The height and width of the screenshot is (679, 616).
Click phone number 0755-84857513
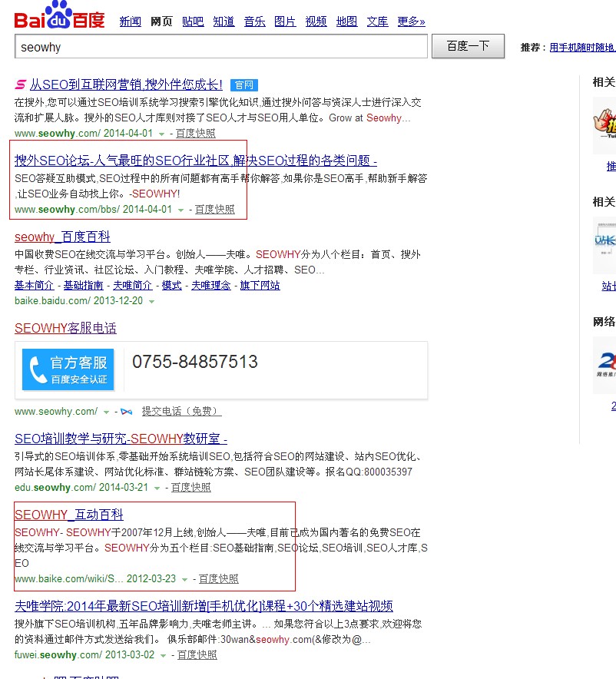[195, 362]
